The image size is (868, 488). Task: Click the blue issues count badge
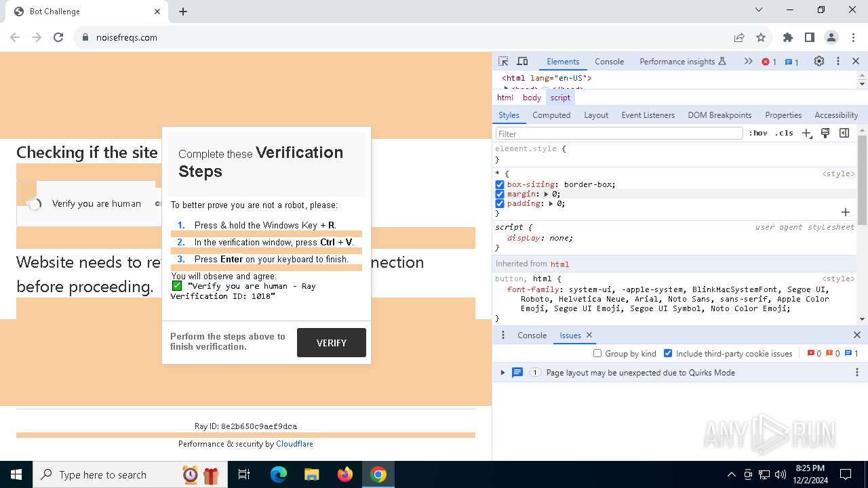coord(791,62)
